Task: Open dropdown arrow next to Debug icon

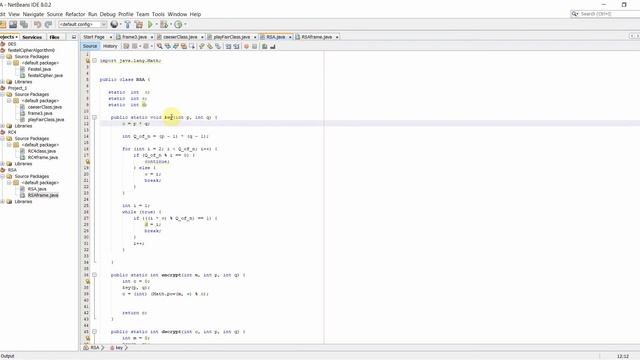Action: pyautogui.click(x=171, y=24)
